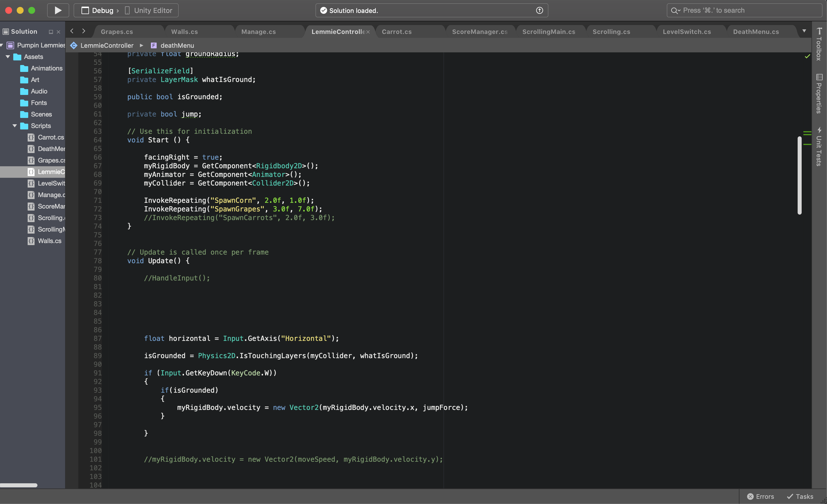Close the LemmieController tab
The height and width of the screenshot is (504, 827).
[368, 32]
